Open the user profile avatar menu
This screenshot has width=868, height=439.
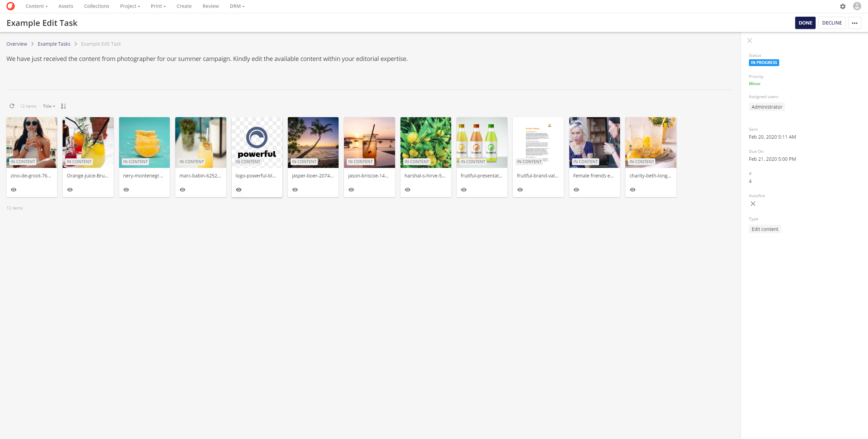coord(857,6)
